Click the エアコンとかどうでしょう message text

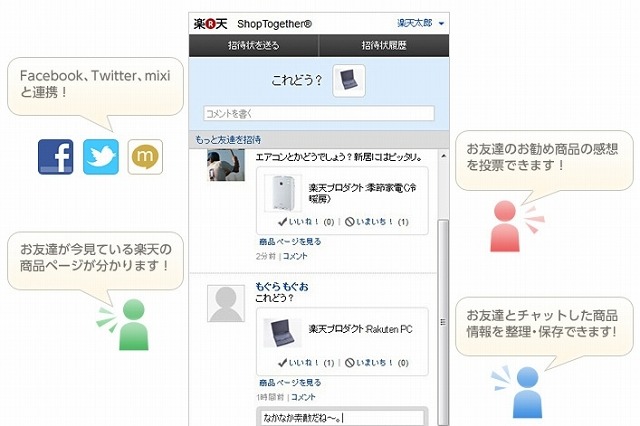pos(339,157)
